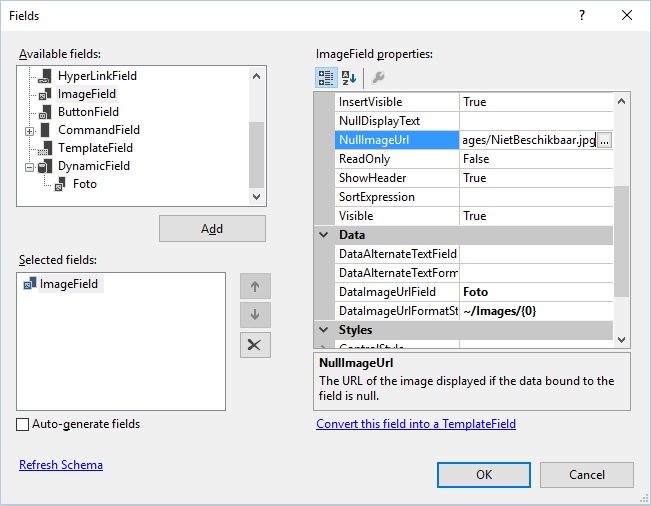651x506 pixels.
Task: Expand the CommandField tree node
Action: click(29, 131)
